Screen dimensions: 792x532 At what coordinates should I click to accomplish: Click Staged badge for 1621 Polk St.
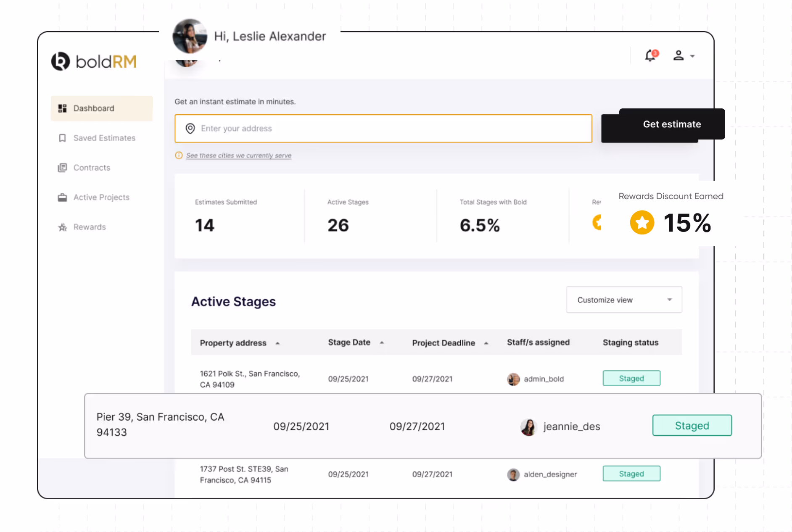631,378
